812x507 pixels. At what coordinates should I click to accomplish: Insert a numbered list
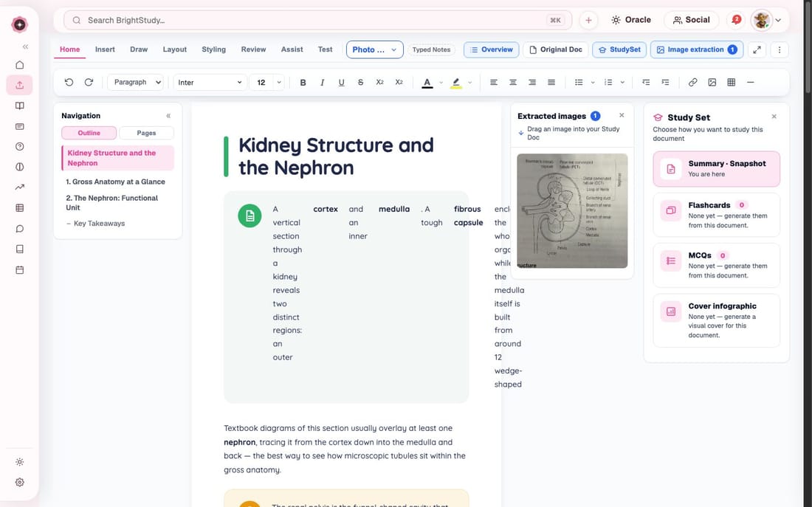(608, 83)
